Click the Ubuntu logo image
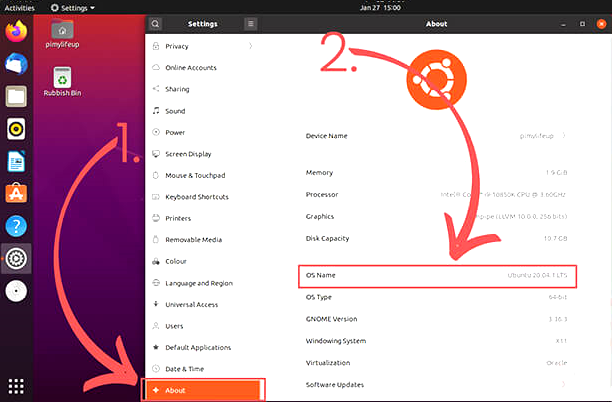This screenshot has width=612, height=415. pyautogui.click(x=436, y=79)
